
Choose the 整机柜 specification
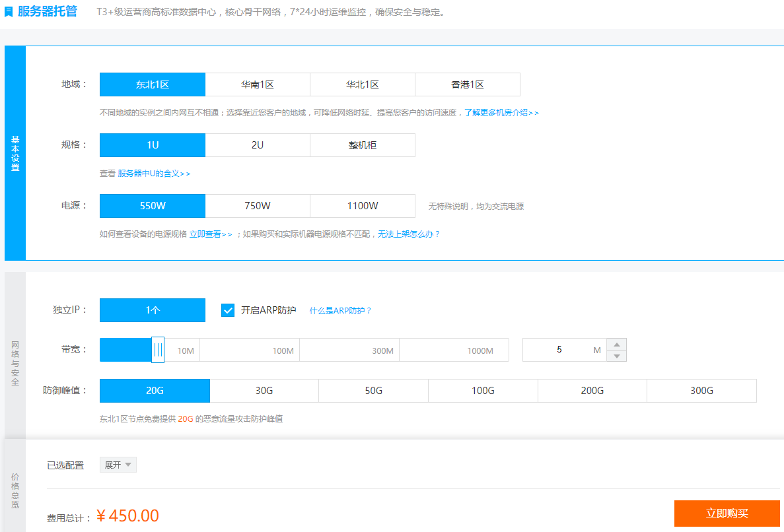[x=363, y=145]
